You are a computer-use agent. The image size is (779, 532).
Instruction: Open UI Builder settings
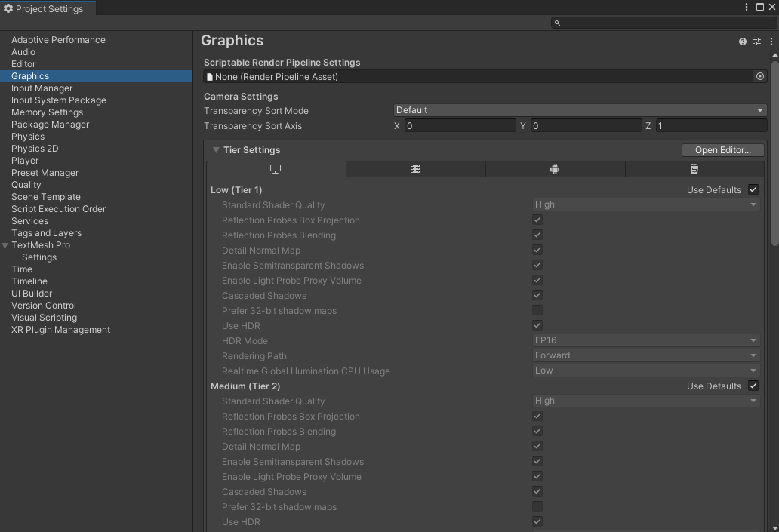[32, 293]
